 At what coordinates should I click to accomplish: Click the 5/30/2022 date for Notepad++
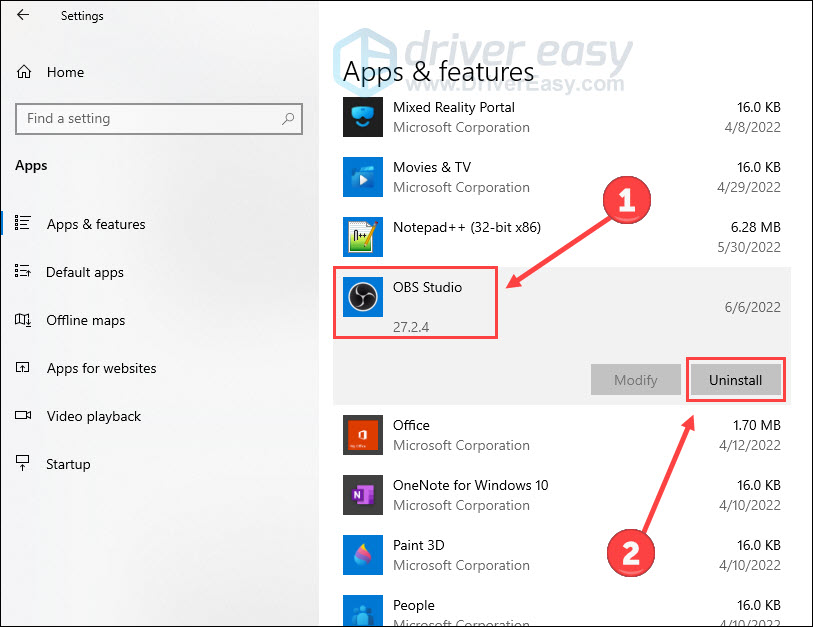749,247
